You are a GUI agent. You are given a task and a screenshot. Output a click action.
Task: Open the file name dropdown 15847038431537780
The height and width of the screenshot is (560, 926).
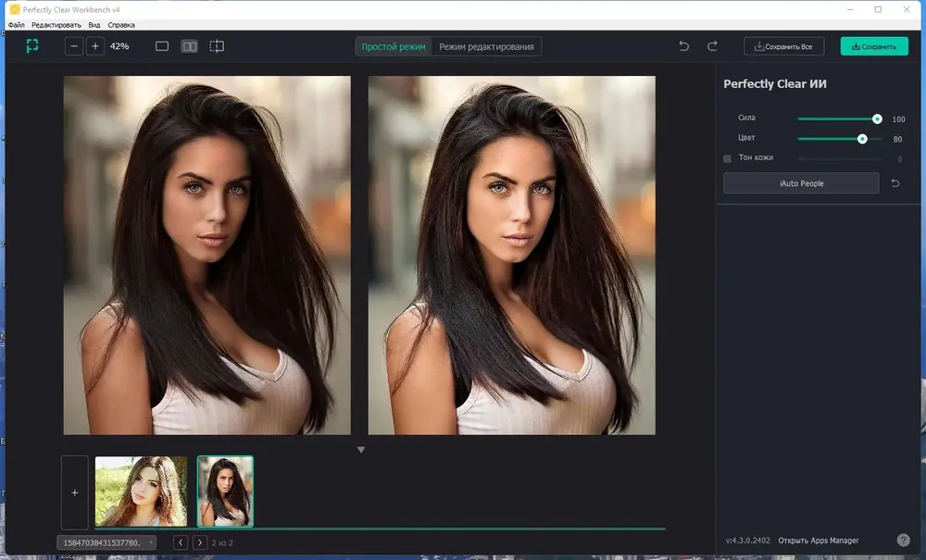coord(106,542)
